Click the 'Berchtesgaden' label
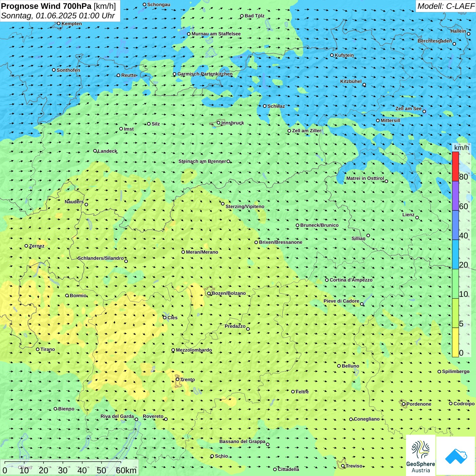Viewport: 476px width, 476px height. tap(435, 41)
